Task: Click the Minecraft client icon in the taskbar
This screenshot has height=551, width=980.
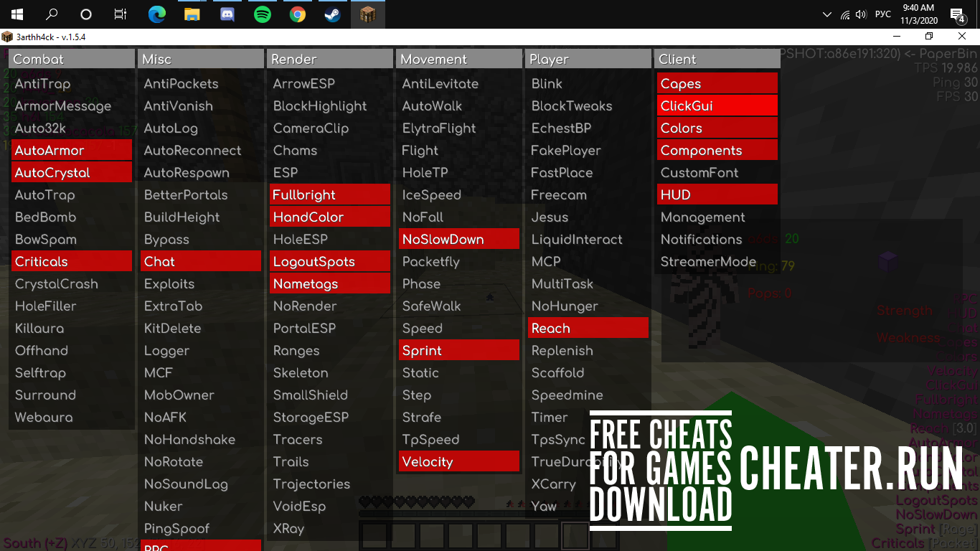Action: pyautogui.click(x=368, y=14)
